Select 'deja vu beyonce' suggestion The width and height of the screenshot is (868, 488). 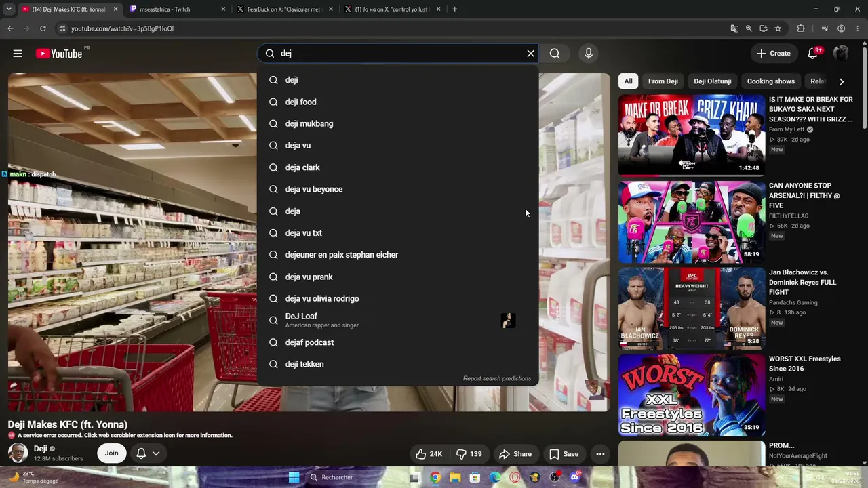coord(398,189)
